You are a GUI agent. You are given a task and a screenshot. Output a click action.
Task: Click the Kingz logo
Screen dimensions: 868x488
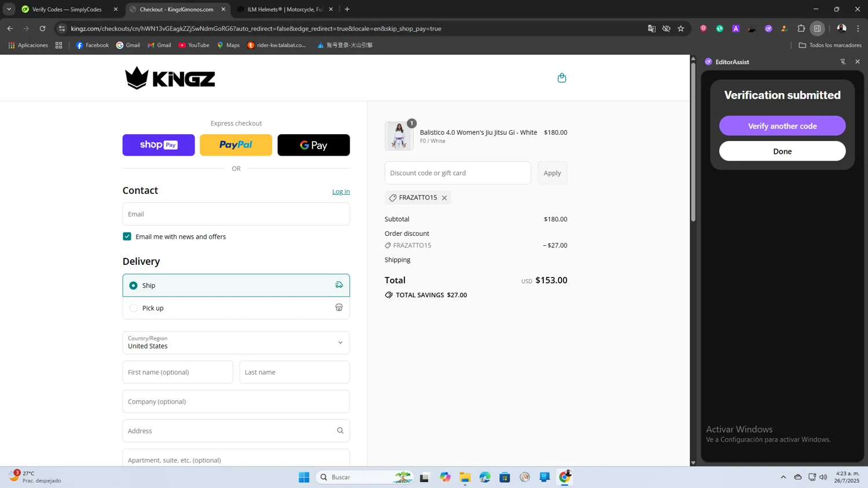point(170,78)
